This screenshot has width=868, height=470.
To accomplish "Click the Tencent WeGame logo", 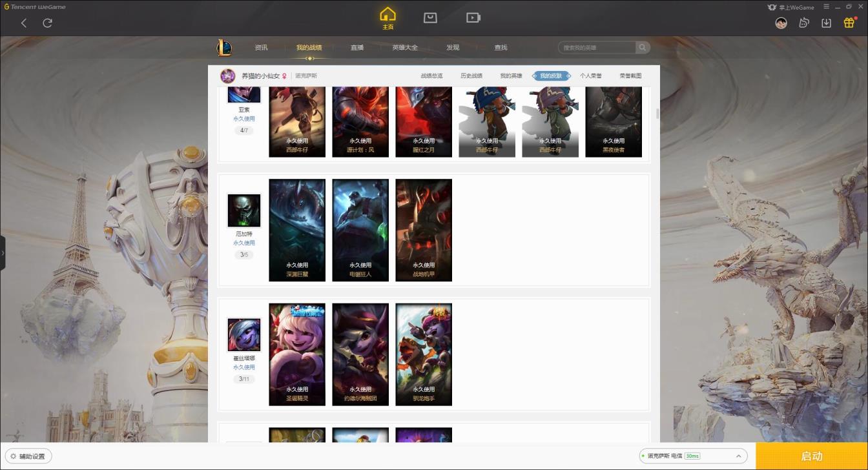I will (x=35, y=7).
